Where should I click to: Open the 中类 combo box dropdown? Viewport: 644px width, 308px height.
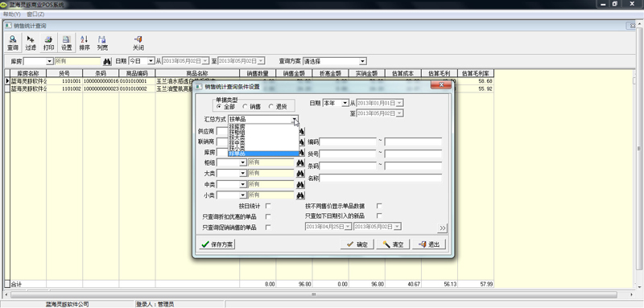(243, 184)
